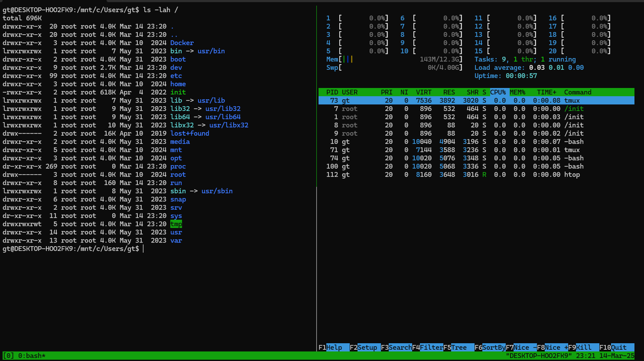Sort by Command column header
Viewport: 644px width, 361px height.
(x=577, y=92)
